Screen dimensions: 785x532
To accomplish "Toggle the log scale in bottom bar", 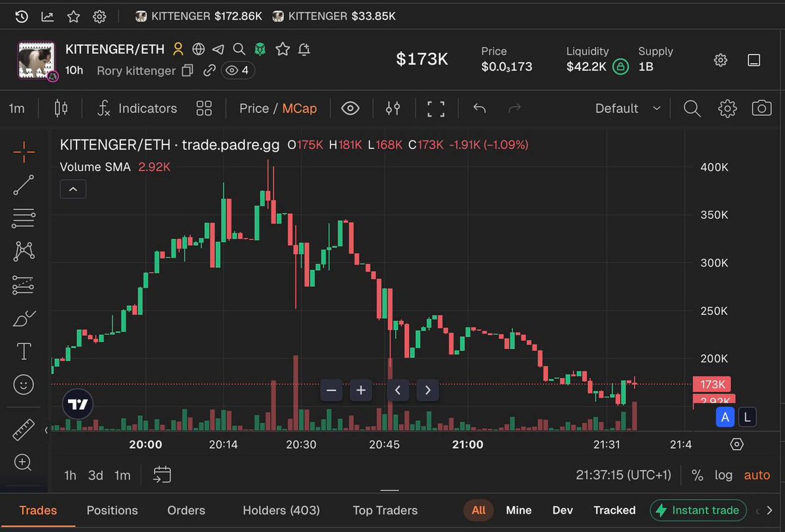I will [x=724, y=475].
